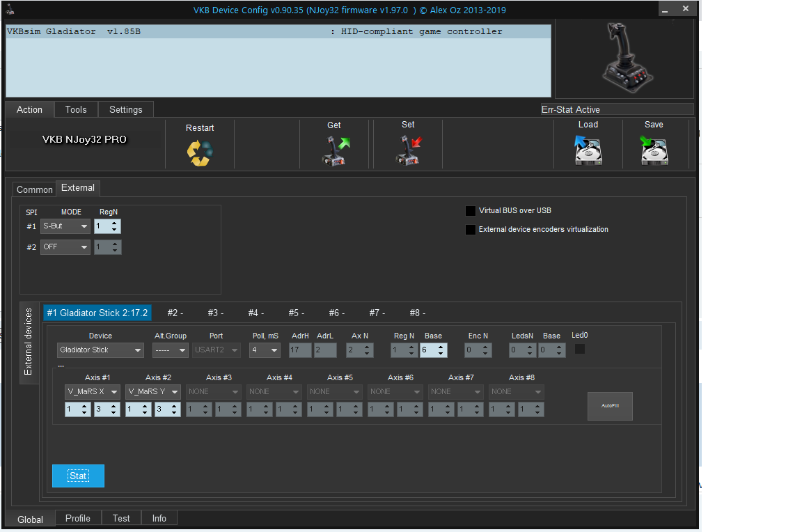Image resolution: width=802 pixels, height=532 pixels.
Task: Open the Poll, mS dropdown
Action: point(265,350)
